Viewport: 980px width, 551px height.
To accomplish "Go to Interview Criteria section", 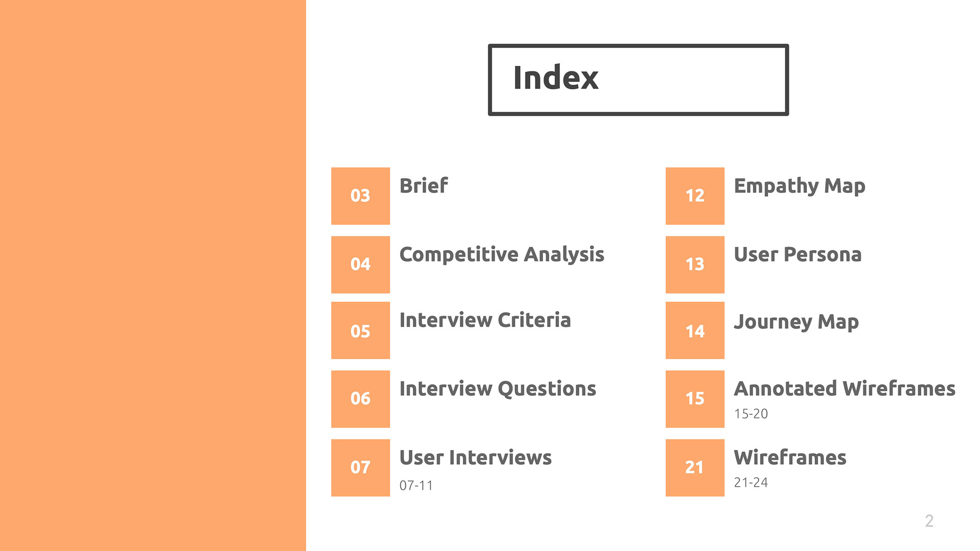I will tap(485, 320).
